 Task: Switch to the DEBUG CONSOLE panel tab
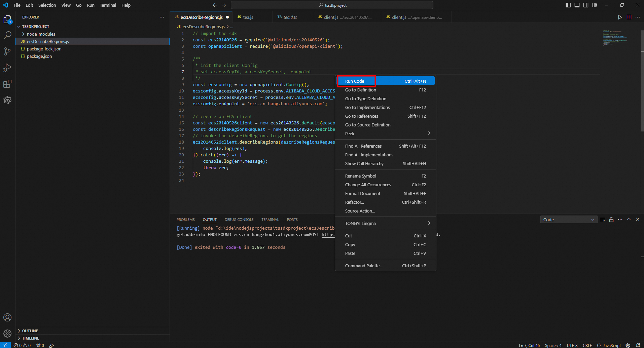(239, 220)
